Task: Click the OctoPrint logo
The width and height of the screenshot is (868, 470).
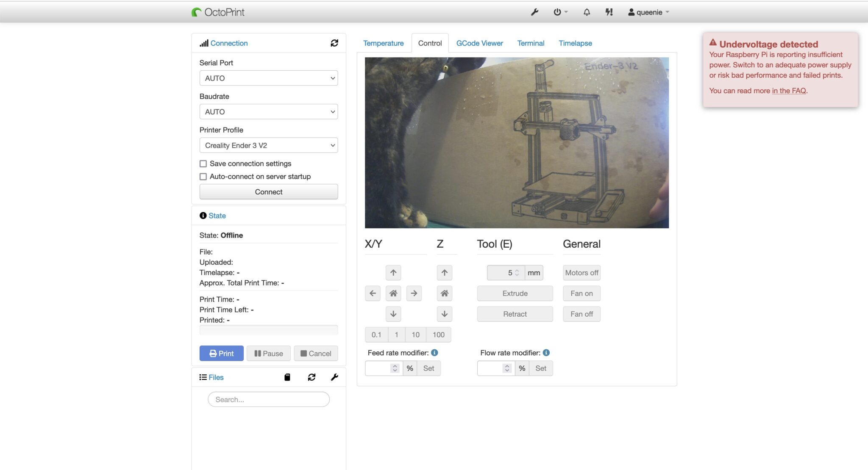Action: (218, 12)
